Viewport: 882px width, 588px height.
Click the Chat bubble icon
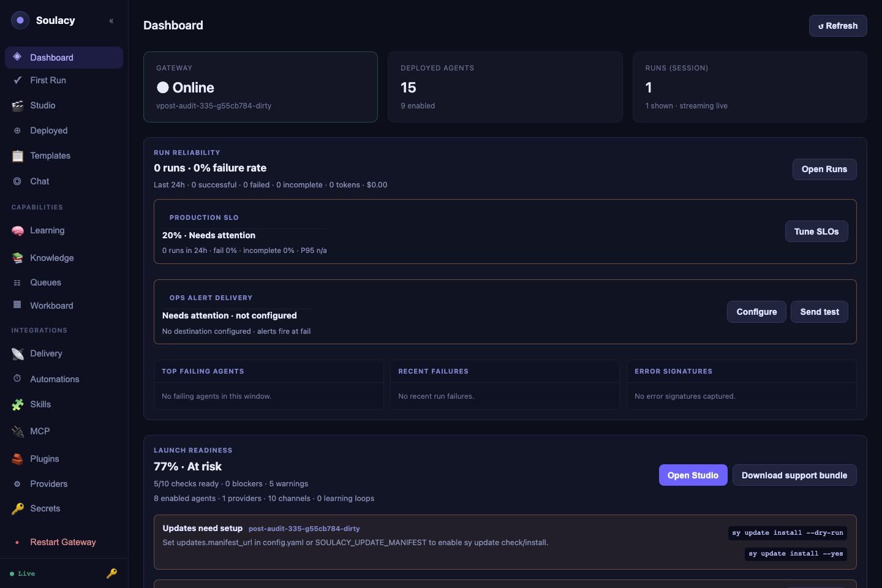coord(17,181)
